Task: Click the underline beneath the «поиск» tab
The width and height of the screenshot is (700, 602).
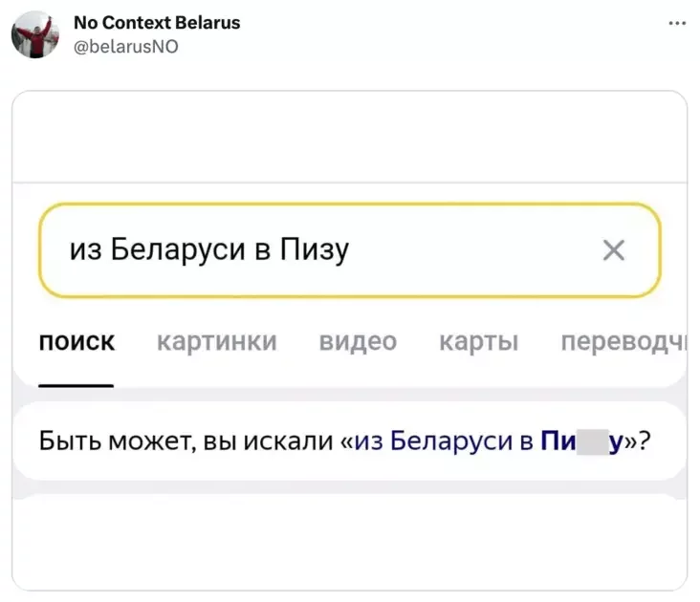Action: [x=77, y=384]
